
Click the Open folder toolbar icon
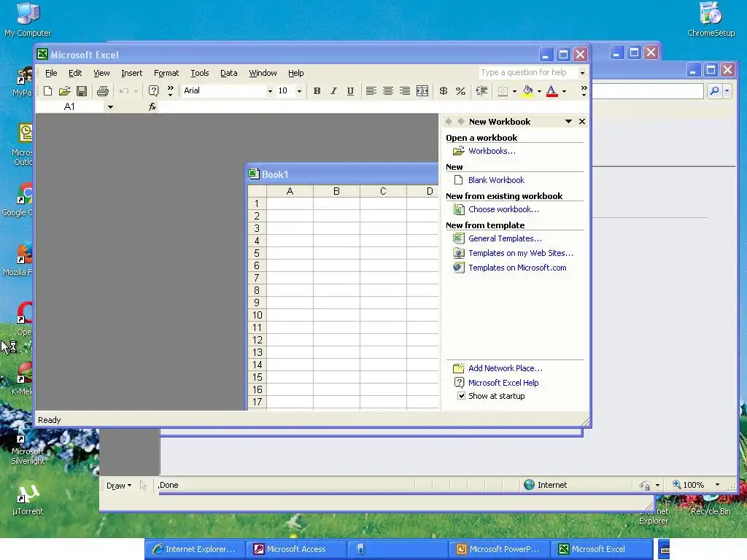(64, 91)
